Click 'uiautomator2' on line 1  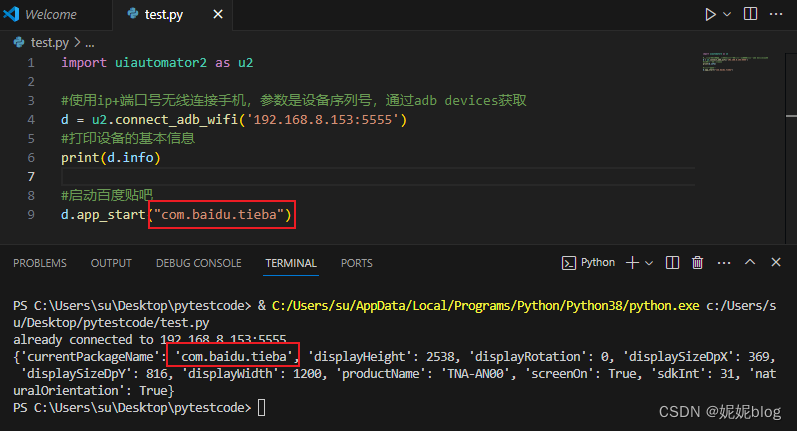click(x=161, y=63)
